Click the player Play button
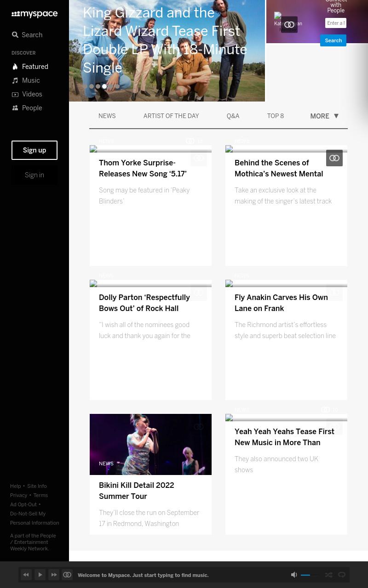 pyautogui.click(x=40, y=575)
